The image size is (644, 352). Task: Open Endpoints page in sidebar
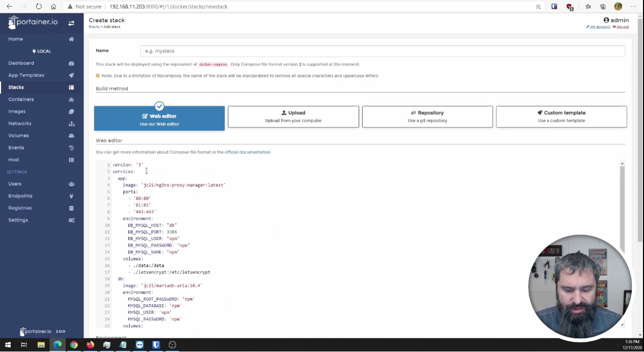(20, 196)
